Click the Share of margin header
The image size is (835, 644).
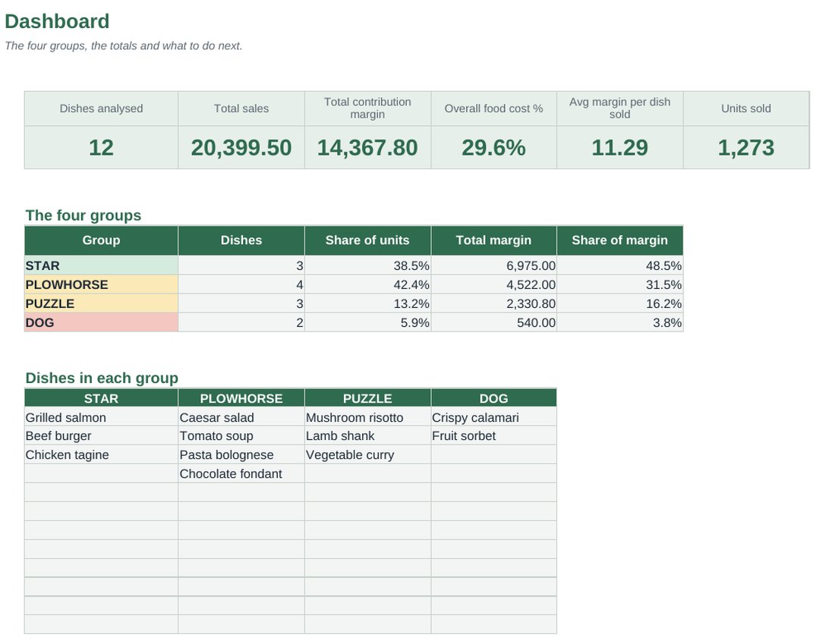point(620,240)
